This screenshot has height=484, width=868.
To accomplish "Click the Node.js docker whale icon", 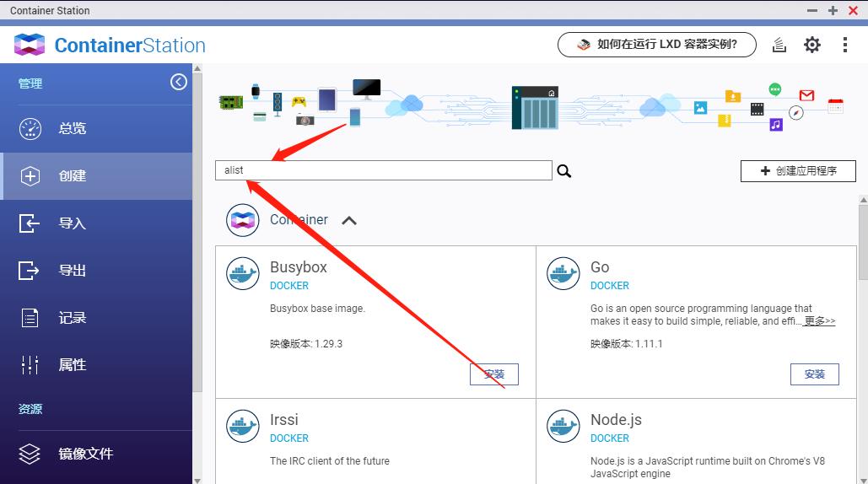I will click(563, 426).
